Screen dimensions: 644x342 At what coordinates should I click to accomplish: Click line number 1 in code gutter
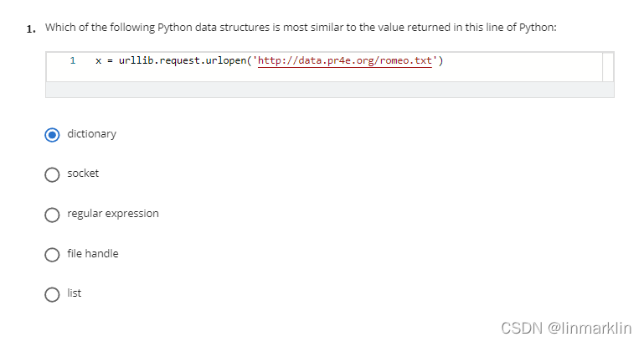(73, 60)
